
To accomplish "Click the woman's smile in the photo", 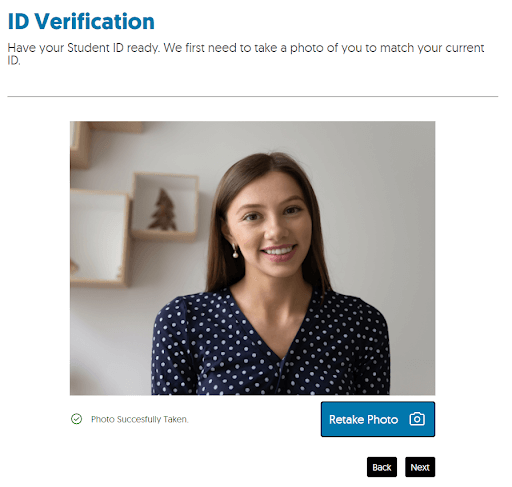I will (x=279, y=252).
